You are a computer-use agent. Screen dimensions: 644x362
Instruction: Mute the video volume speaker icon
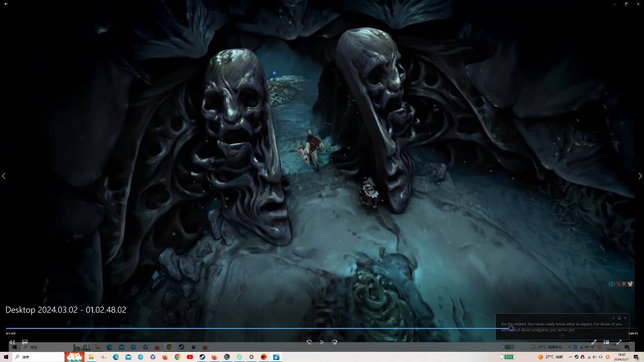(x=12, y=342)
